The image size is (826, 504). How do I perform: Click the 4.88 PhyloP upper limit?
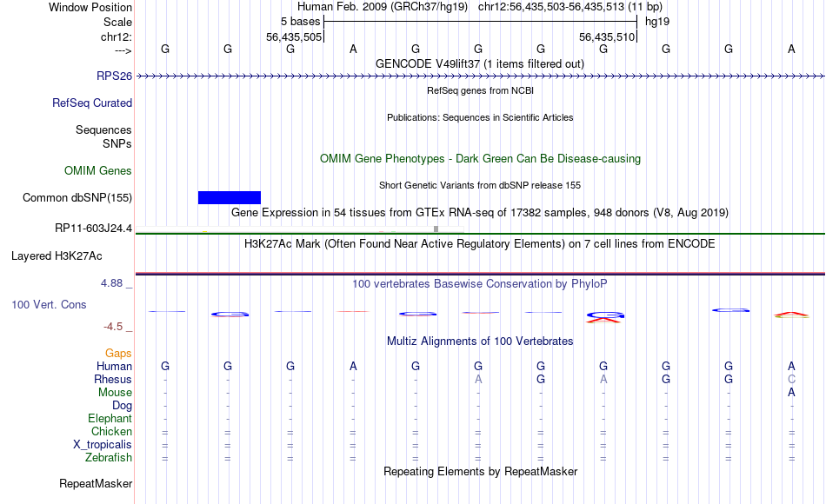[x=112, y=283]
